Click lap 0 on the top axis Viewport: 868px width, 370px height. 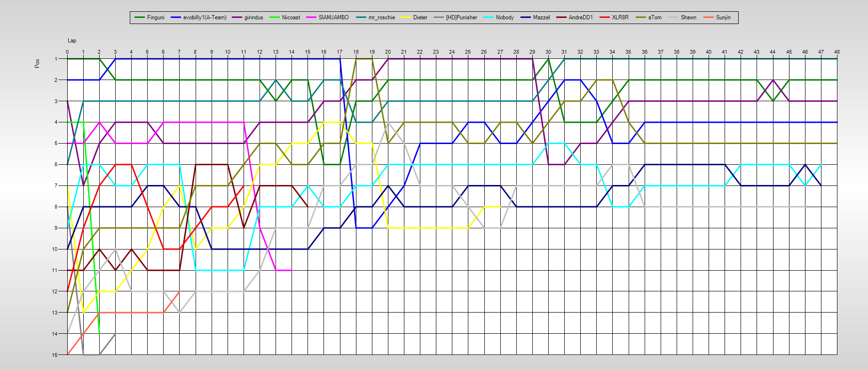point(67,52)
